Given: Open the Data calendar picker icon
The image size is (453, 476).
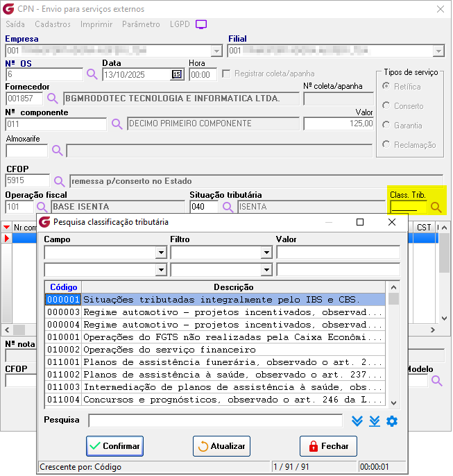Looking at the screenshot, I should click(x=177, y=74).
